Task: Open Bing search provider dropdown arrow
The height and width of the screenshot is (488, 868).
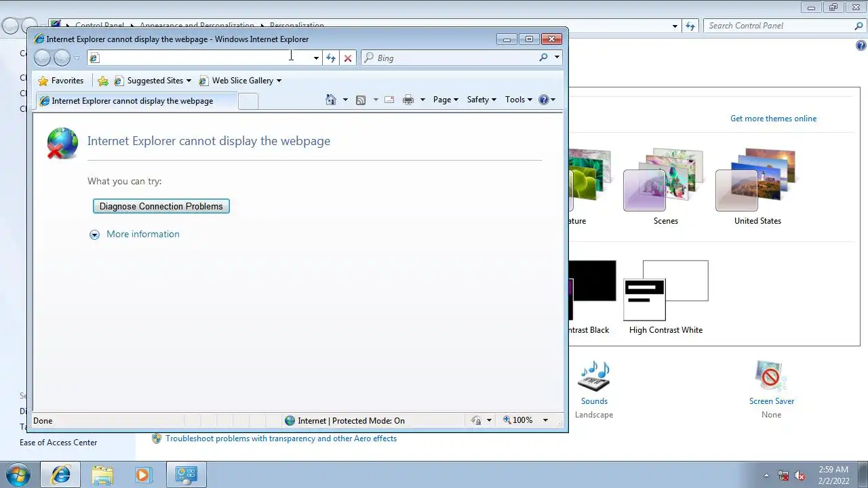Action: click(557, 58)
